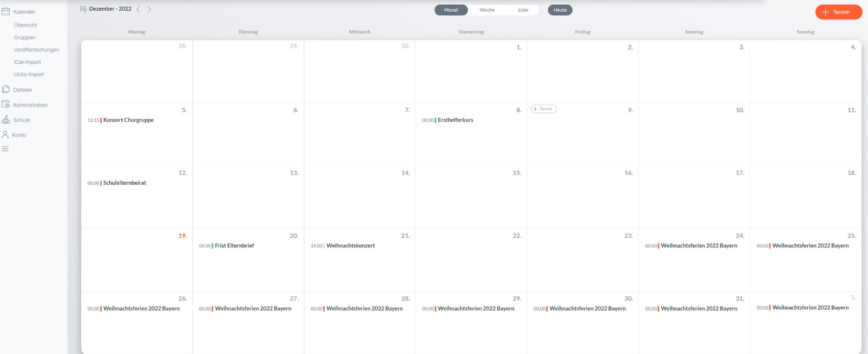This screenshot has width=868, height=354.
Task: Open Untis-Import in the sidebar
Action: (x=29, y=74)
